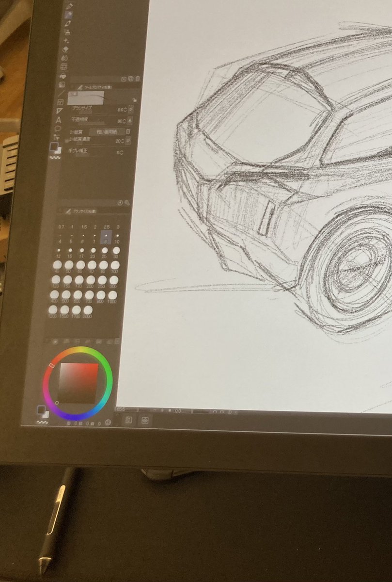Select the Brush tool icon

[x=68, y=23]
